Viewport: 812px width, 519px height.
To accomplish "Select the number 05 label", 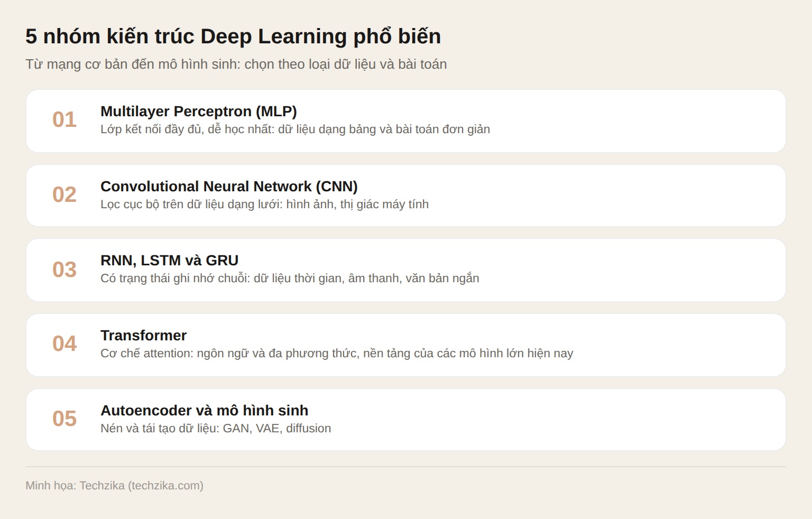I will 64,419.
